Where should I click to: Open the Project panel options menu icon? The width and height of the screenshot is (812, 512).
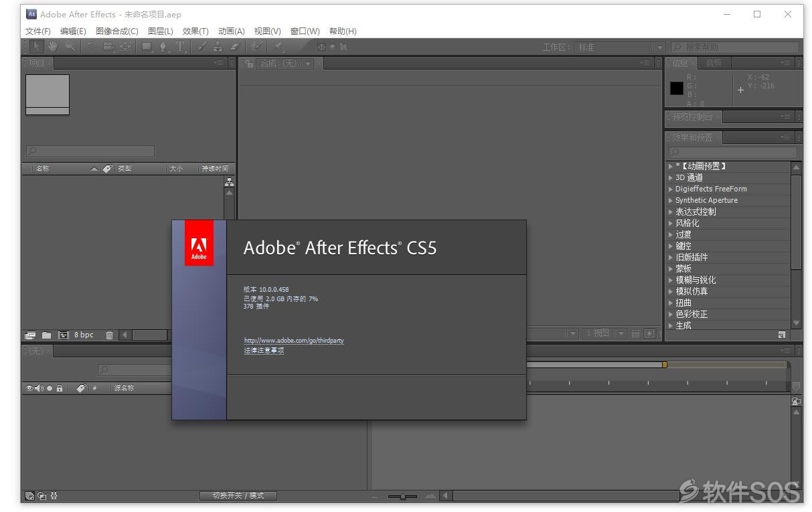(219, 63)
